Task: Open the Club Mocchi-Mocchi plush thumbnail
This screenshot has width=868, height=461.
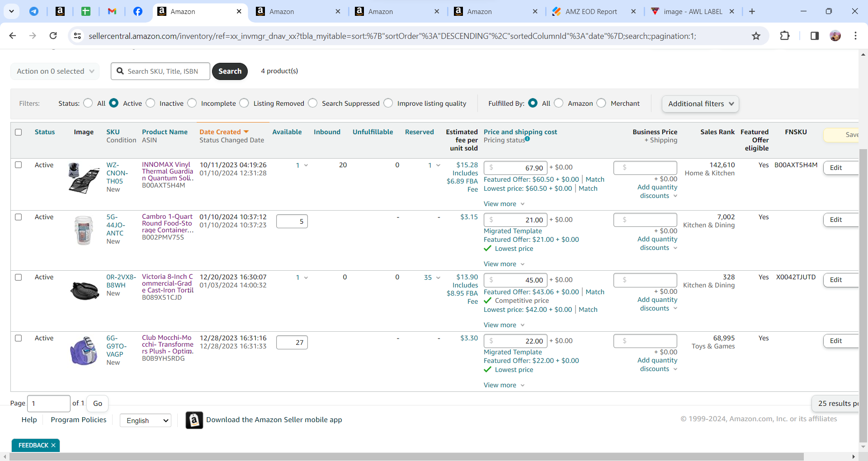Action: coord(84,351)
